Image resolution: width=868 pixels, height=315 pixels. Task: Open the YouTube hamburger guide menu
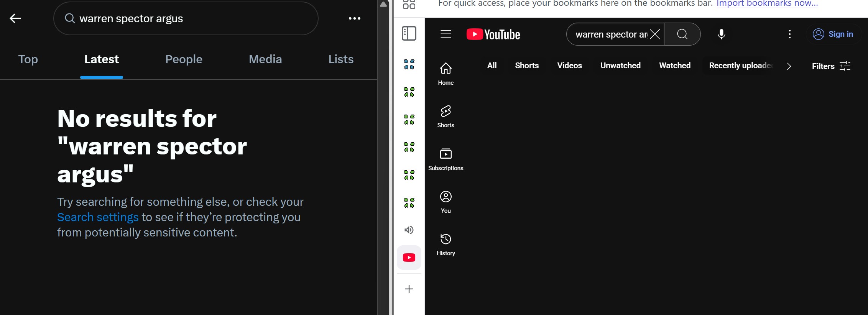click(446, 34)
